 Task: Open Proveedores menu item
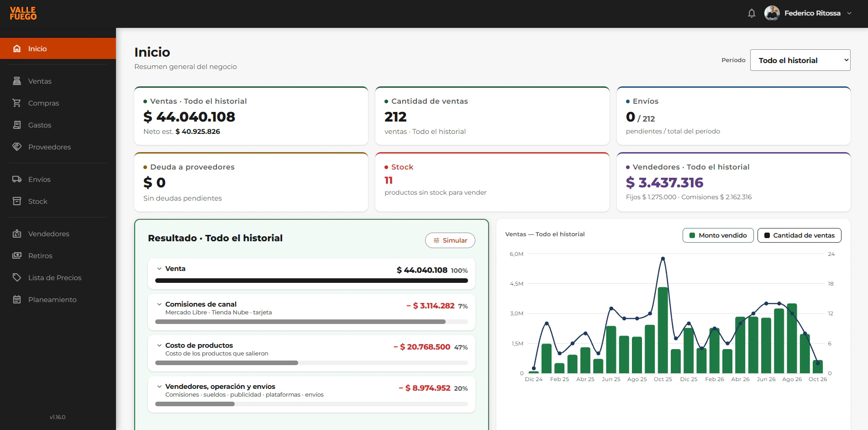[x=58, y=147]
